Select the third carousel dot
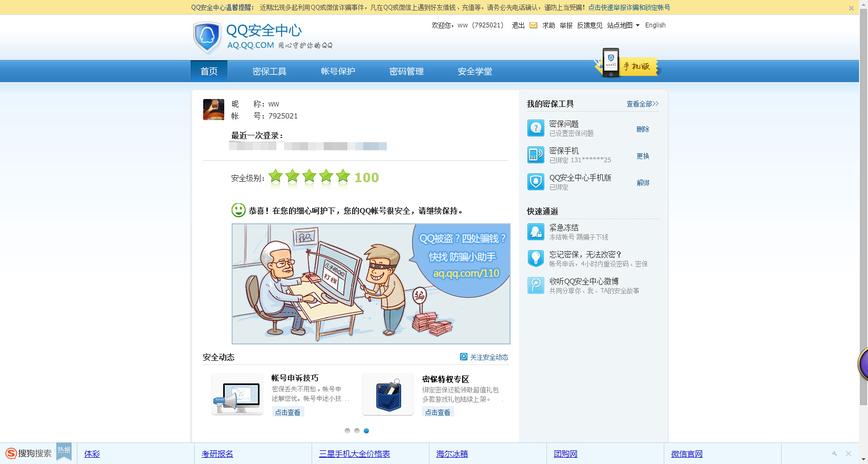Screen dimensions: 868x464 pyautogui.click(x=366, y=431)
